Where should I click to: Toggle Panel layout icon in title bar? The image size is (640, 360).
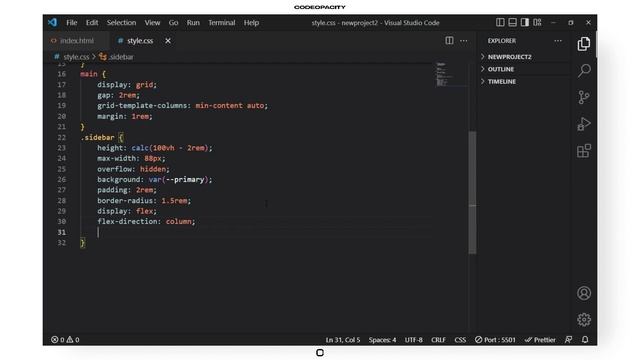tap(512, 22)
